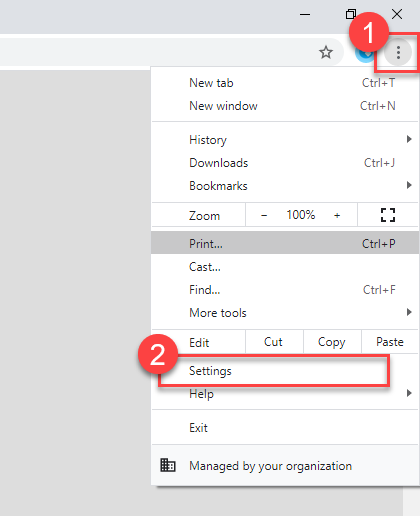Screen dimensions: 420x516
Task: Select New window menu entry
Action: pyautogui.click(x=285, y=106)
